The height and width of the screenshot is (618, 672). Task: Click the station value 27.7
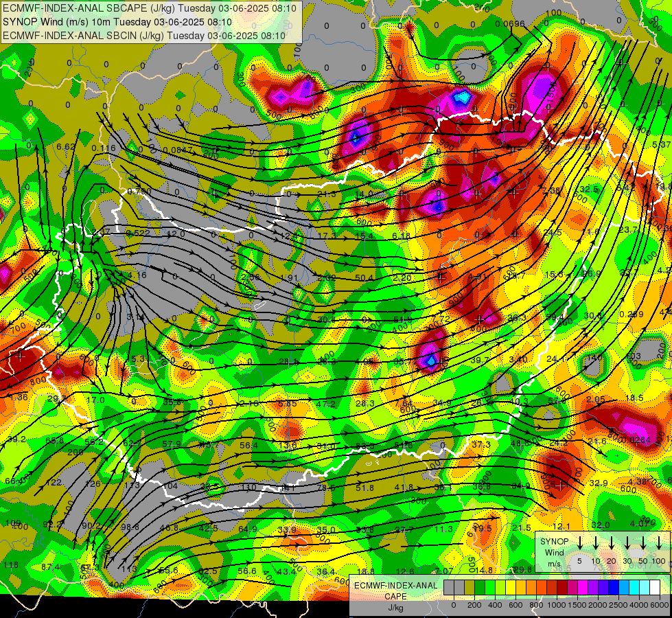(x=404, y=529)
